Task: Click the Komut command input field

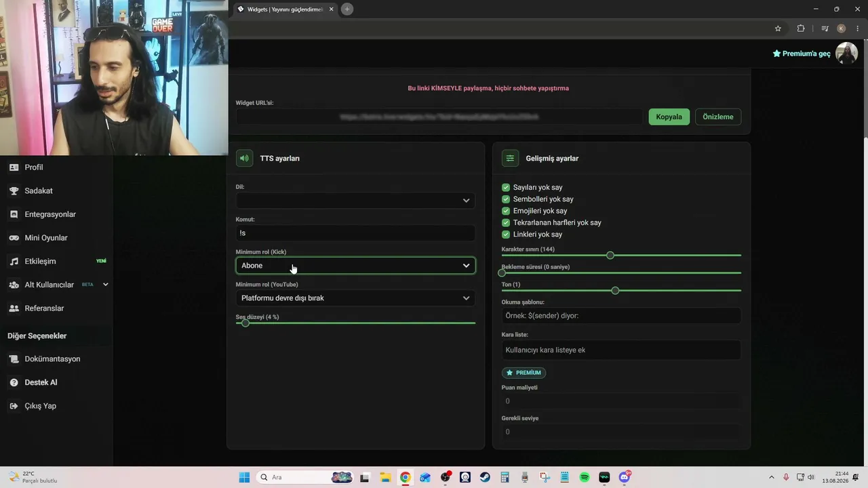Action: click(x=355, y=233)
